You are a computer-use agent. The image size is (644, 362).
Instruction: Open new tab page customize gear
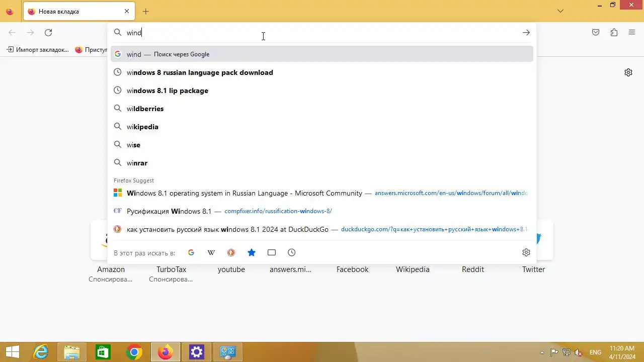tap(628, 72)
